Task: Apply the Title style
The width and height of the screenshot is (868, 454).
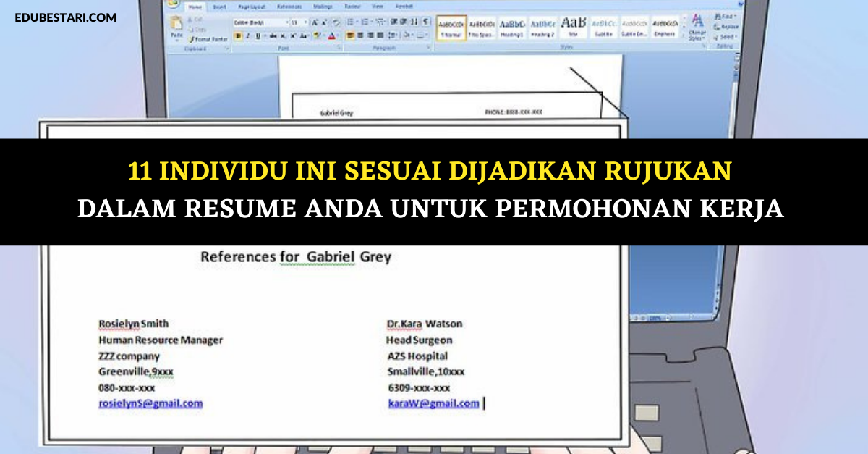Action: tap(574, 28)
